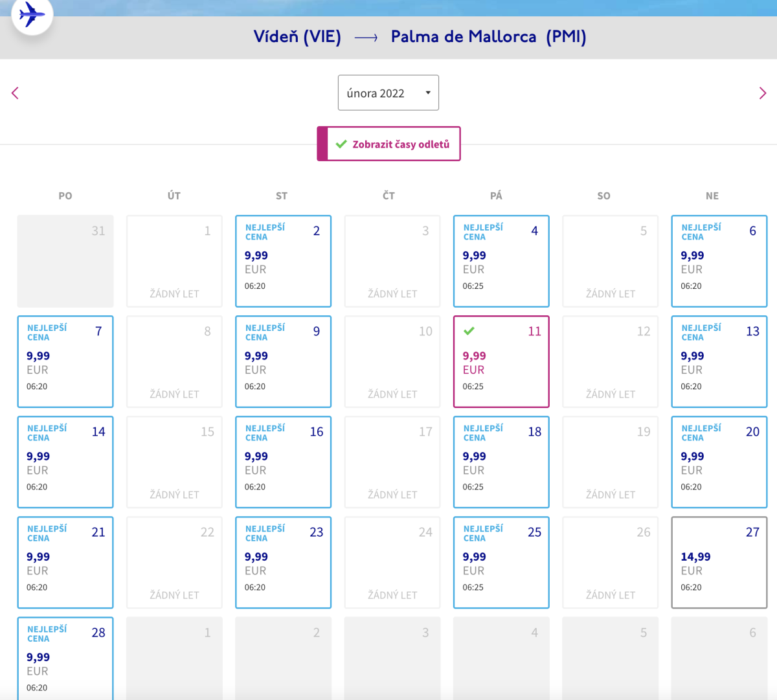This screenshot has height=700, width=777.
Task: Pick the February 11 selected date cell
Action: [x=501, y=362]
